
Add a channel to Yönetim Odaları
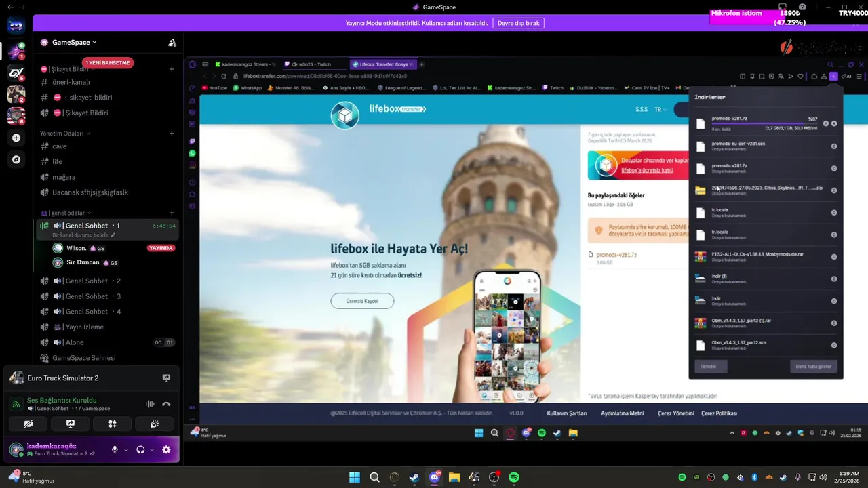[x=172, y=134]
